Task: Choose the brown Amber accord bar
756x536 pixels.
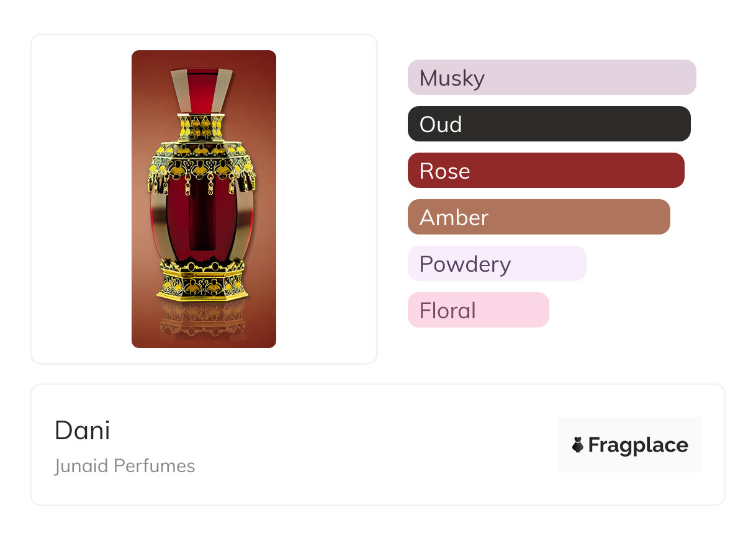Action: (538, 217)
